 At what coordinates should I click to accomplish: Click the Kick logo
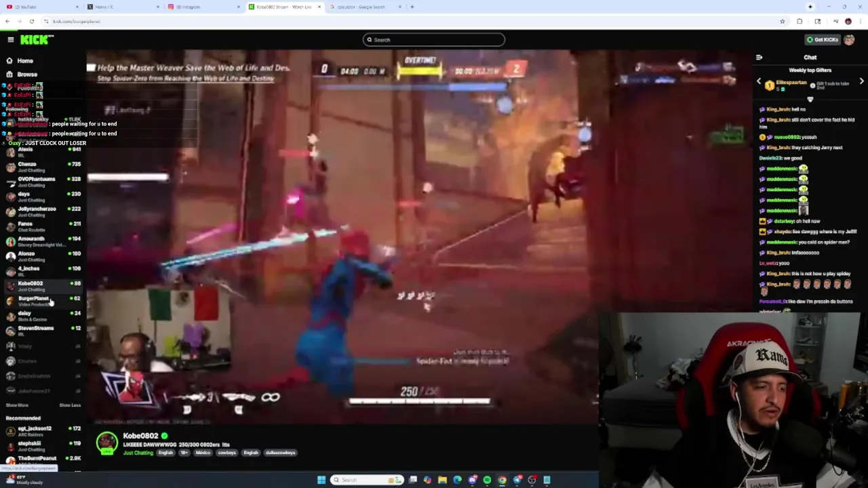[x=36, y=40]
